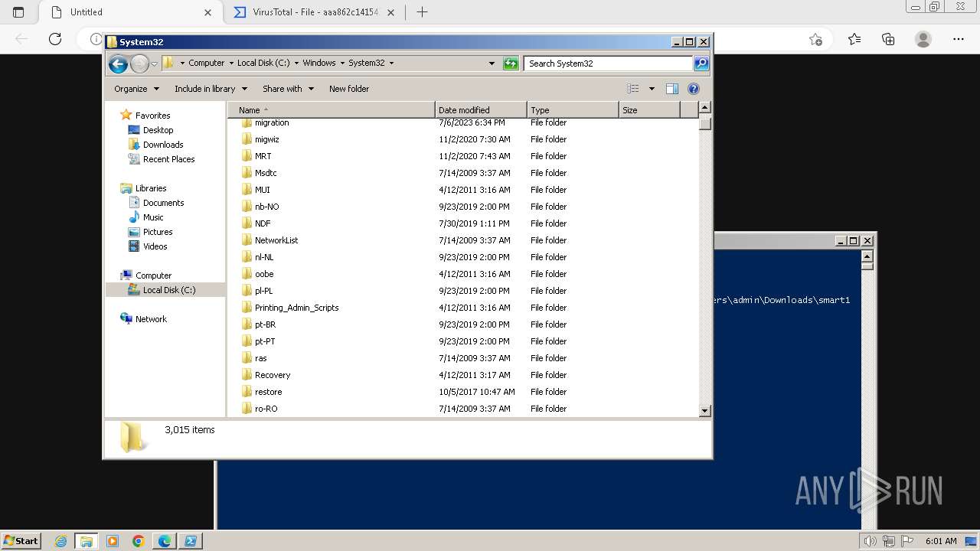Open the browser profile icon

[x=923, y=39]
